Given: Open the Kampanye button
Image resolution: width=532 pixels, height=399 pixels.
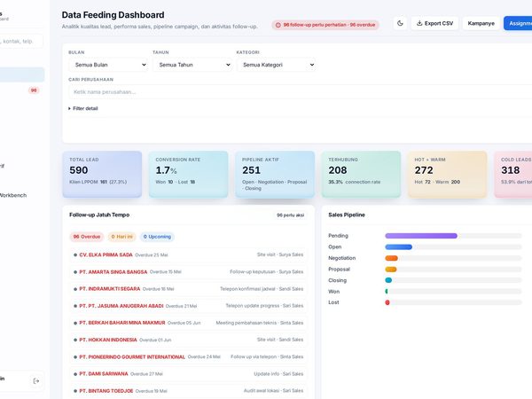Looking at the screenshot, I should [481, 23].
